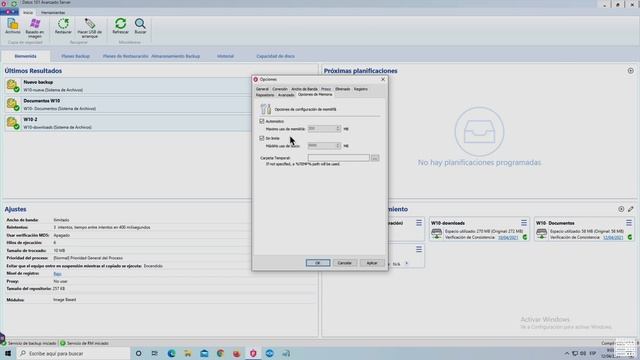Click Cancelar button in Opciones dialog
This screenshot has width=640, height=360.
pyautogui.click(x=345, y=263)
